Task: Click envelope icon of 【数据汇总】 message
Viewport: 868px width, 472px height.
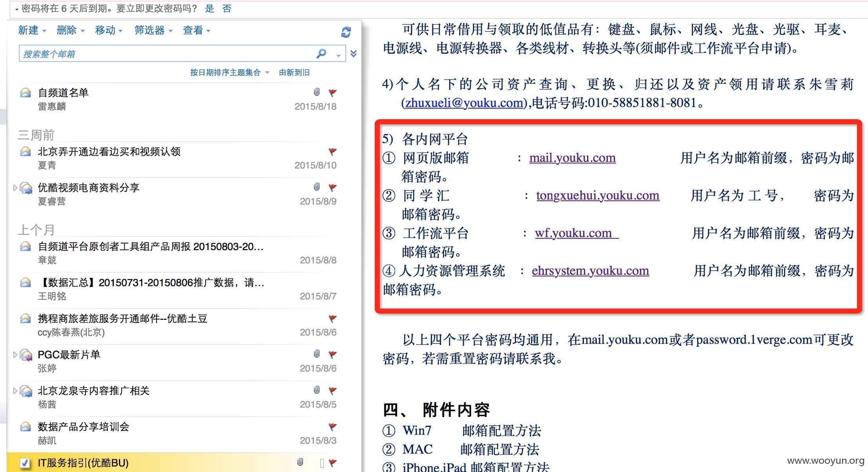Action: pos(26,283)
